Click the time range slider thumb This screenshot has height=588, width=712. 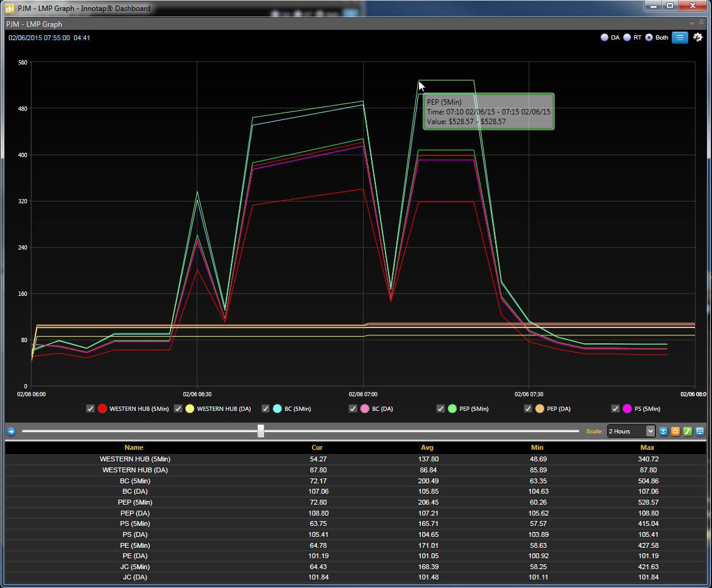pos(261,431)
